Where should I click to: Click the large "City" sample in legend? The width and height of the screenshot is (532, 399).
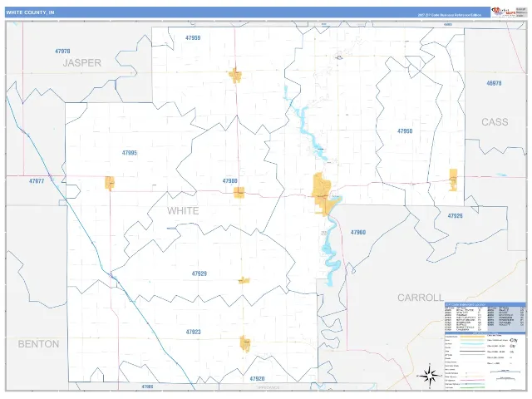514,340
